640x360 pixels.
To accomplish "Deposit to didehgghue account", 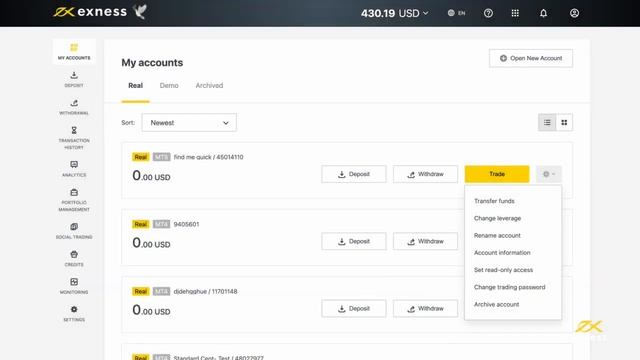I will pos(354,309).
